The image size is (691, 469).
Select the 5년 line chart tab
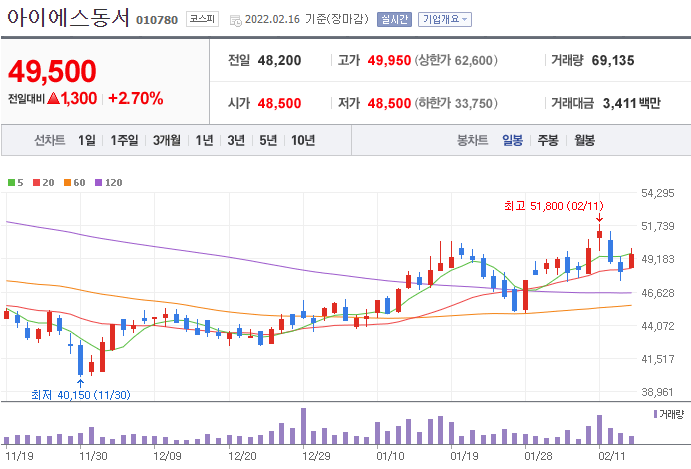click(268, 140)
